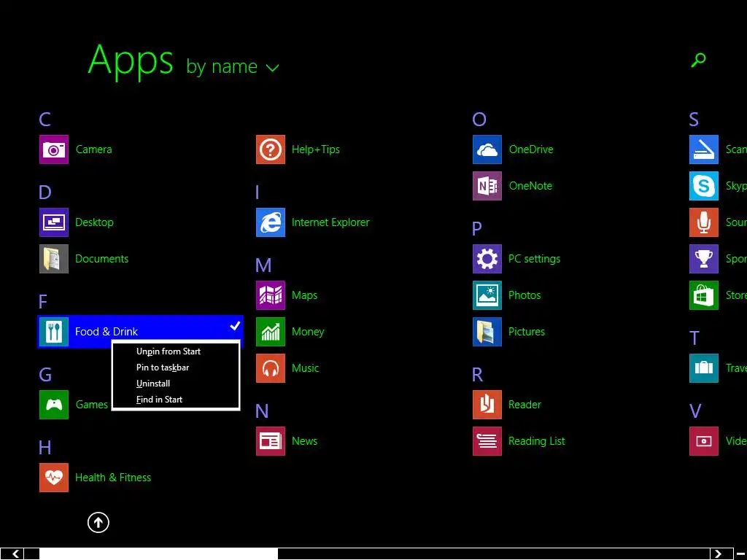The width and height of the screenshot is (747, 560).
Task: Uncheck the Food & Drink selection checkmark
Action: coord(235,326)
